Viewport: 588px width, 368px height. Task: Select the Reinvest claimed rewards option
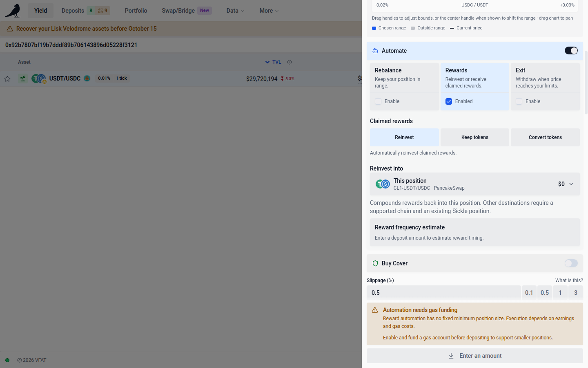tap(404, 137)
